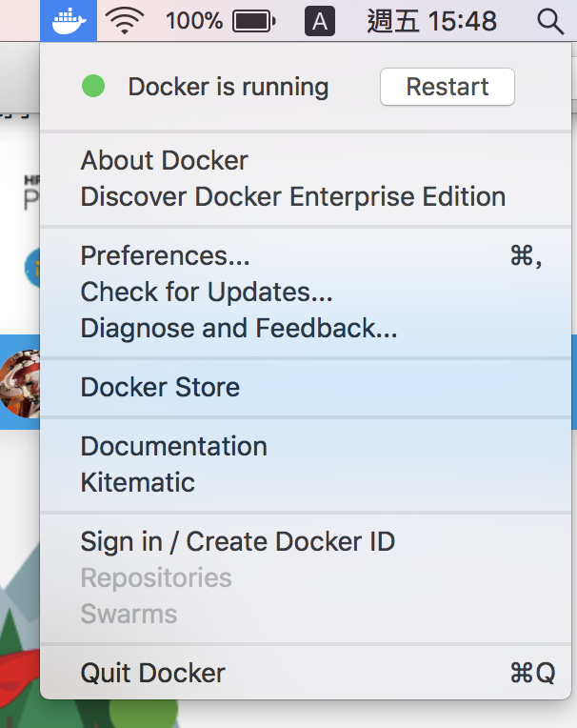Click the date and time clock
The height and width of the screenshot is (728, 577).
[x=432, y=20]
